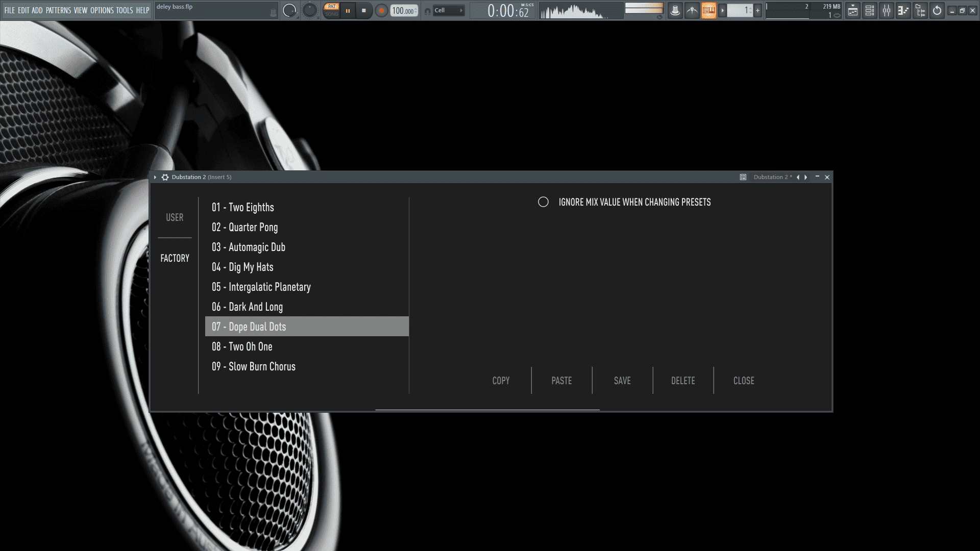The width and height of the screenshot is (980, 551).
Task: Open Dubstation 2 gear settings icon
Action: pos(165,177)
